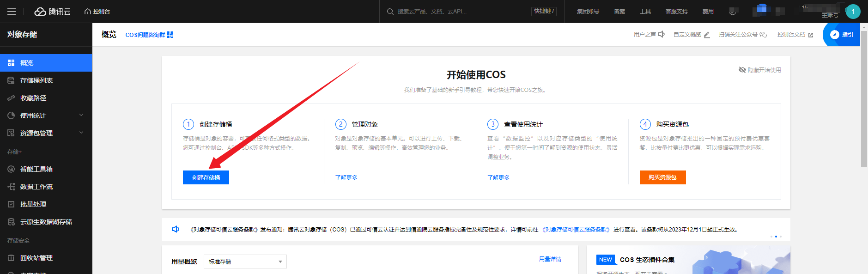Click the 数据工作流 icon

pyautogui.click(x=11, y=187)
